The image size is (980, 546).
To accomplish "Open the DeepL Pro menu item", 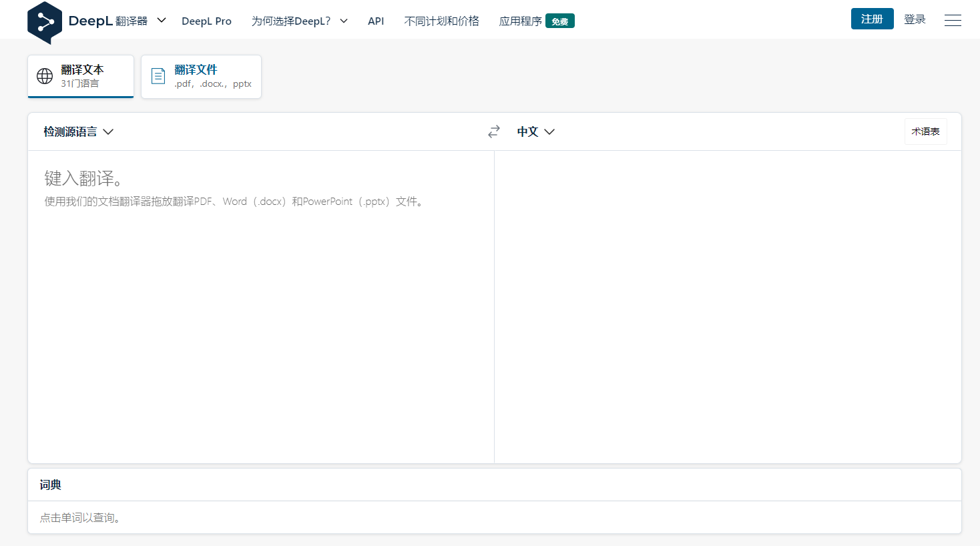I will click(x=206, y=21).
